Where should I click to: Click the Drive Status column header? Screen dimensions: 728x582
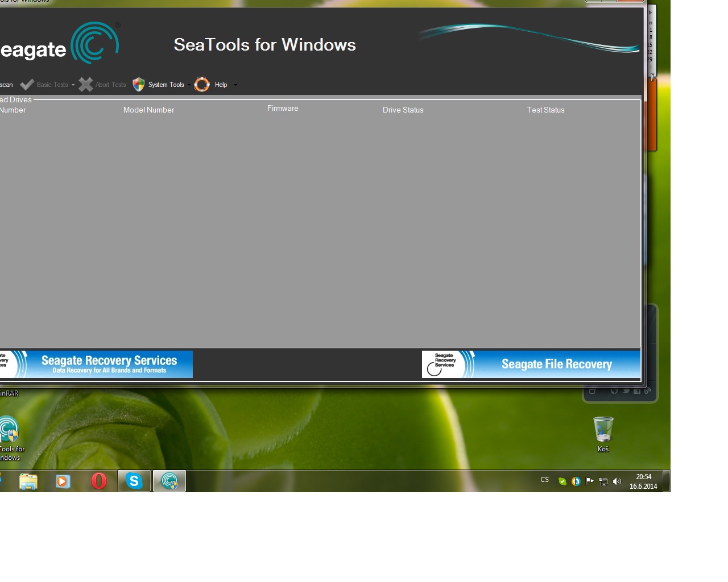point(403,110)
